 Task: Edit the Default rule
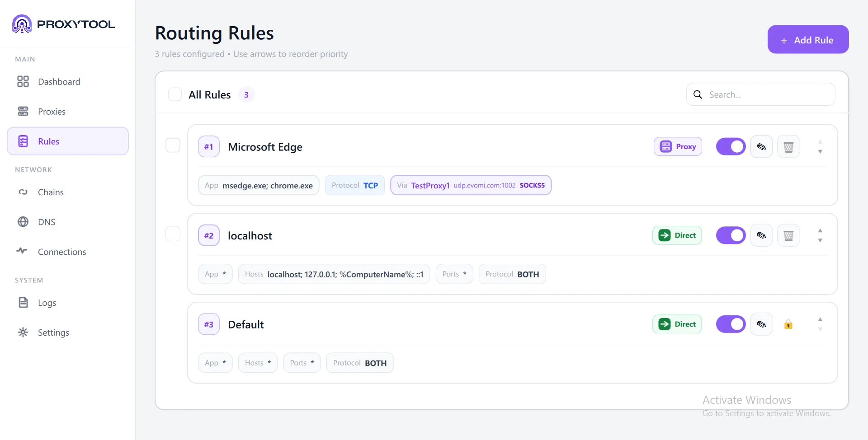[761, 324]
